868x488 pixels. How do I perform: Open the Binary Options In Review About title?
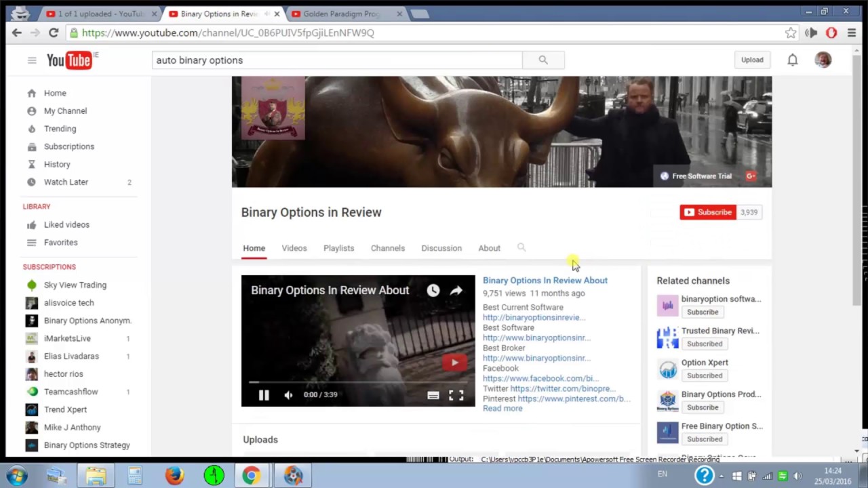545,280
